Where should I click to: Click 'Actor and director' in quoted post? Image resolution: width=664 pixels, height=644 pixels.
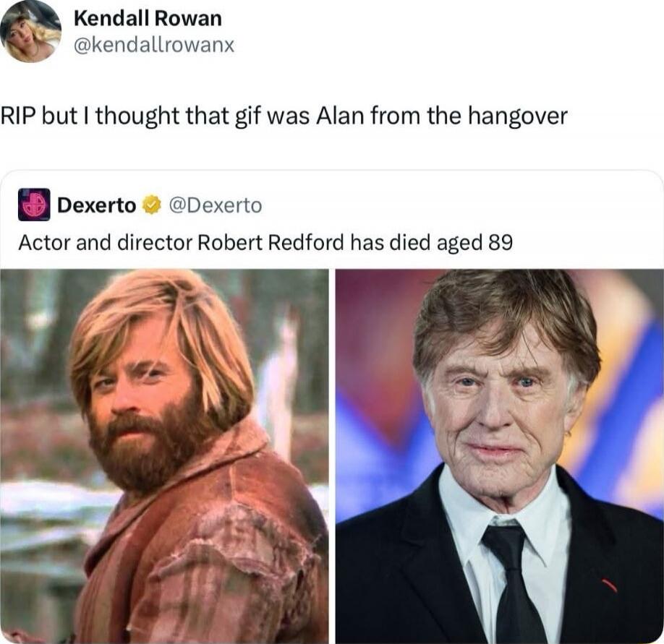pyautogui.click(x=105, y=243)
